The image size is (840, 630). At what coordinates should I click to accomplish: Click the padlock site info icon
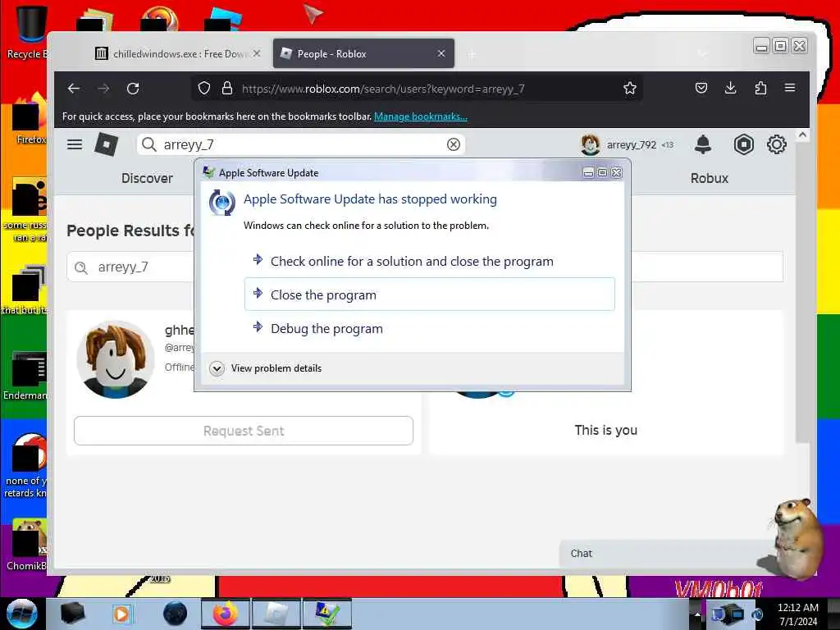[227, 89]
